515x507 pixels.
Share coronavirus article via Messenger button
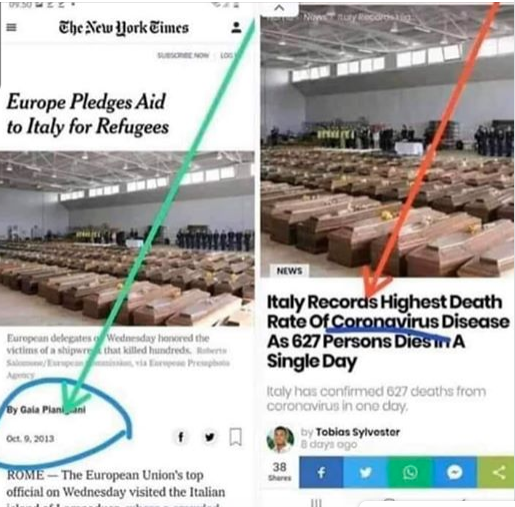[x=454, y=472]
